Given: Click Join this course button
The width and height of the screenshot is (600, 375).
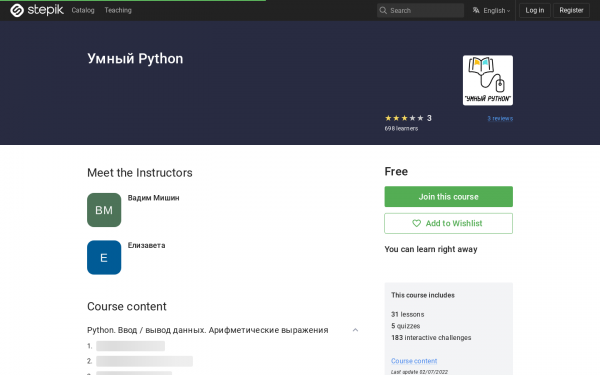Looking at the screenshot, I should [448, 197].
